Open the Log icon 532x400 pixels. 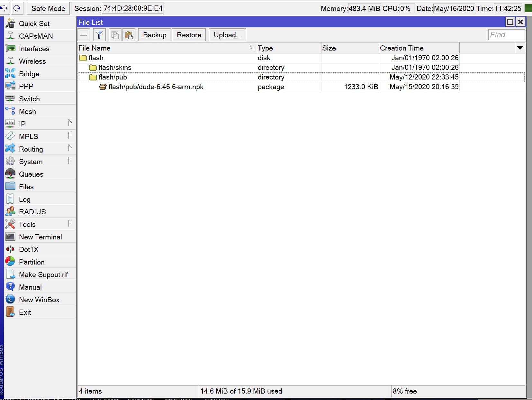click(10, 199)
